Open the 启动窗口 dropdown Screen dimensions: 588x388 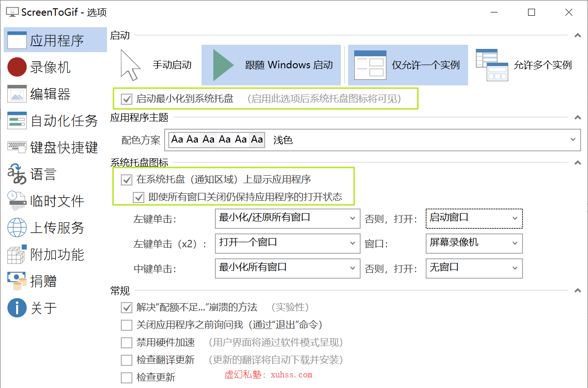pyautogui.click(x=474, y=218)
